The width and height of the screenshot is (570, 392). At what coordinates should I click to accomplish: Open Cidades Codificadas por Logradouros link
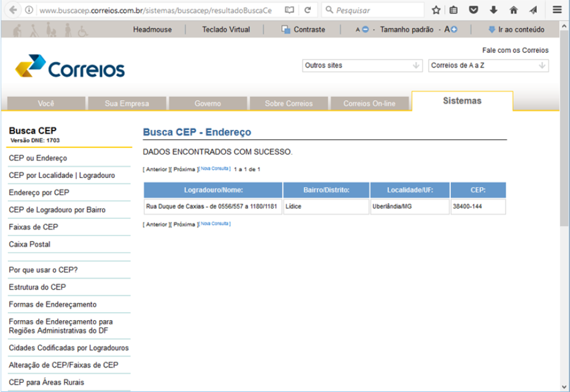pyautogui.click(x=69, y=348)
